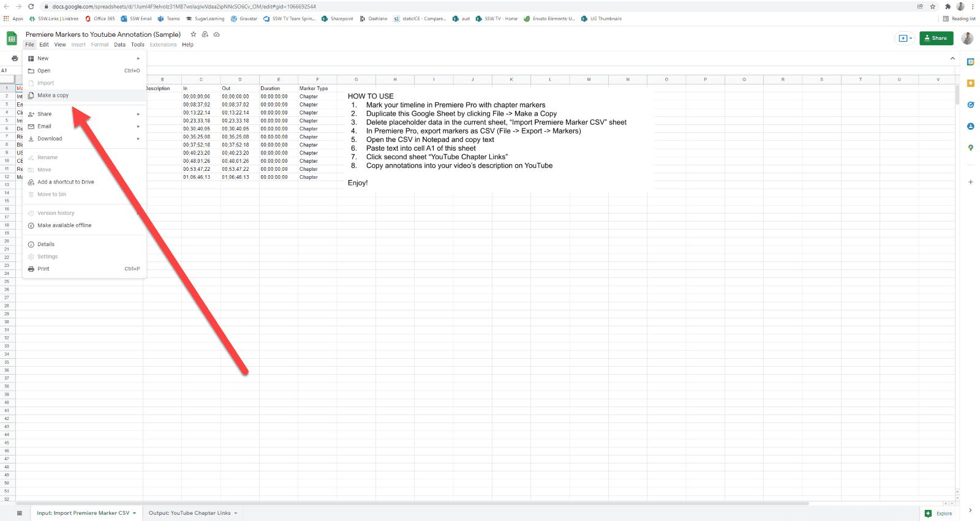Click the Print icon in the toolbar
The image size is (980, 521).
coord(15,59)
